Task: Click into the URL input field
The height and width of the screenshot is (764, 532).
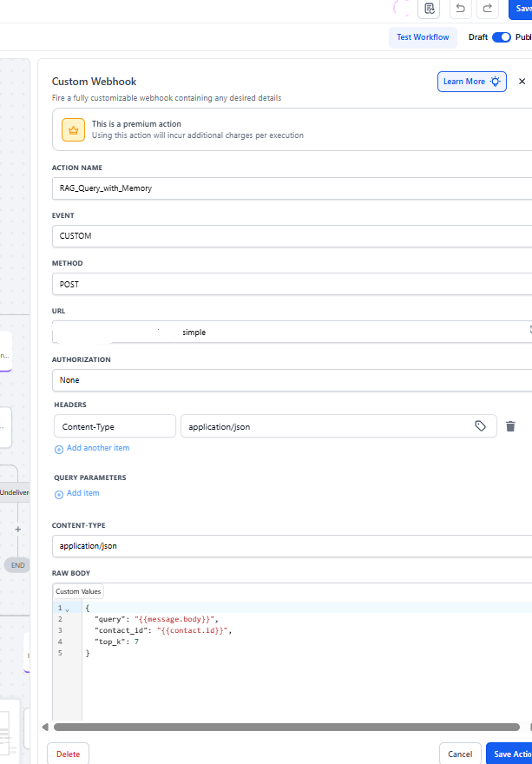Action: [292, 332]
